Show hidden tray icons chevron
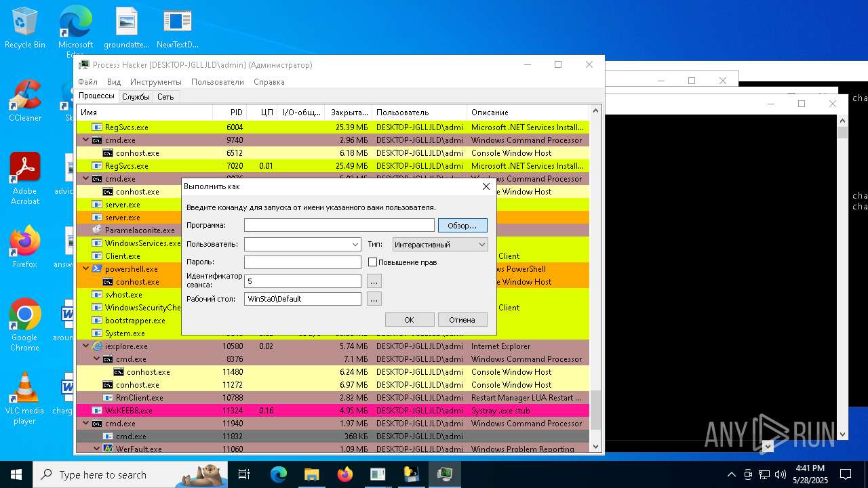Screen dimensions: 868x488 tap(731, 474)
